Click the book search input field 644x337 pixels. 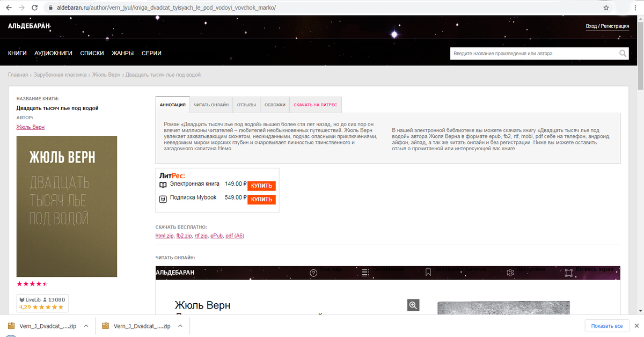(535, 53)
